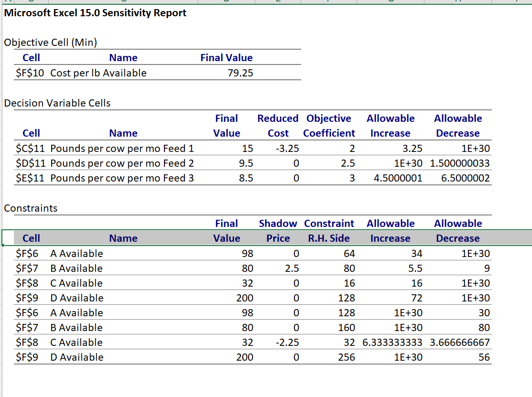Screen dimensions: 532x397
Task: Click the Decision Variable Cells heading
Action: point(57,103)
